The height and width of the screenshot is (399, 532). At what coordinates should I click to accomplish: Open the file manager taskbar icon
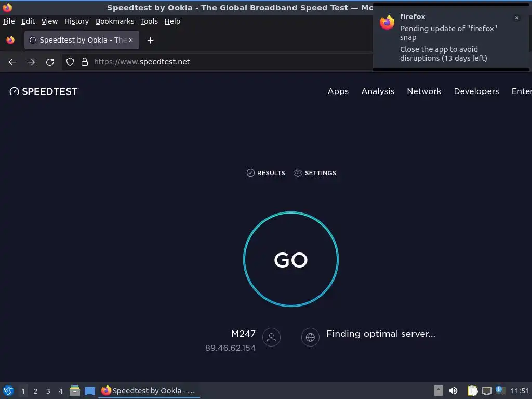coord(75,391)
